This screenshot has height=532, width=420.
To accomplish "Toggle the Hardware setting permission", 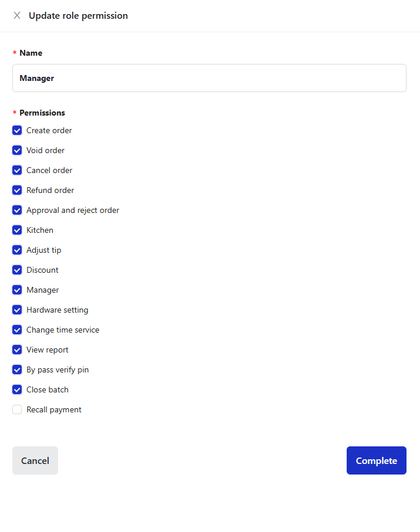I will pyautogui.click(x=16, y=310).
